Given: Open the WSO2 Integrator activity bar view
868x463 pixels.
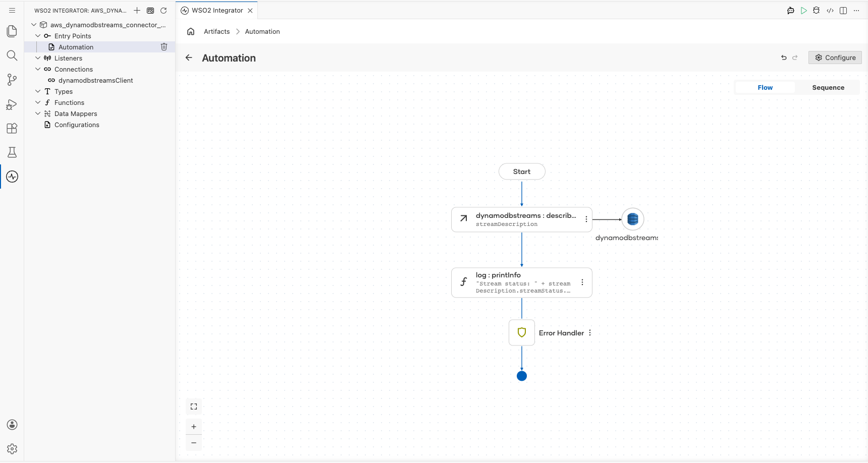Looking at the screenshot, I should tap(12, 177).
